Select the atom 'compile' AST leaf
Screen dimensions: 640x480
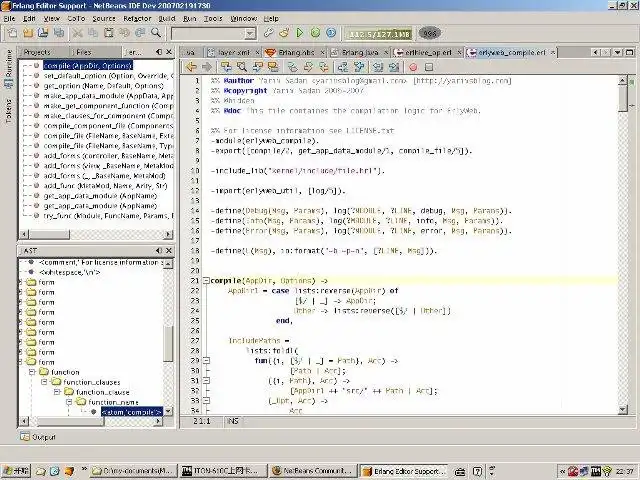point(131,412)
